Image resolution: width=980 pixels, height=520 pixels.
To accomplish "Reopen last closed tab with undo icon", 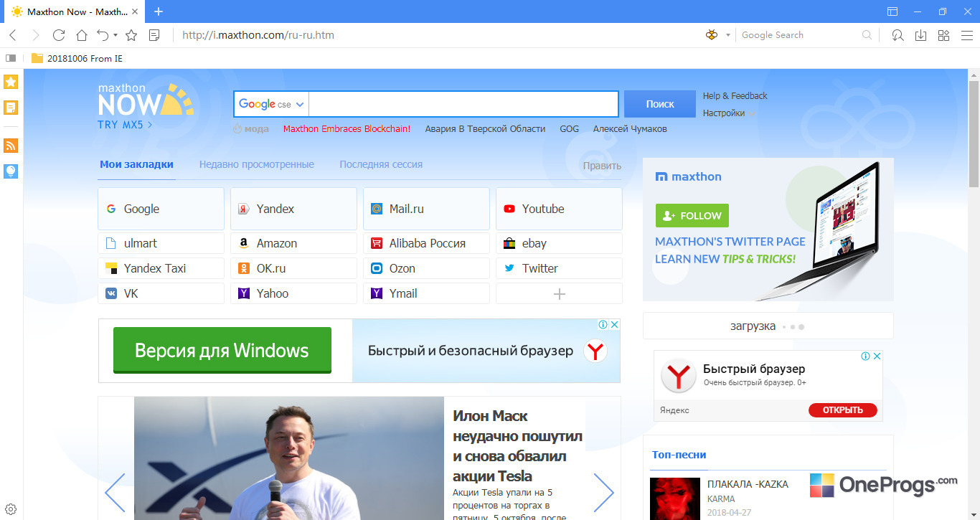I will coord(103,35).
